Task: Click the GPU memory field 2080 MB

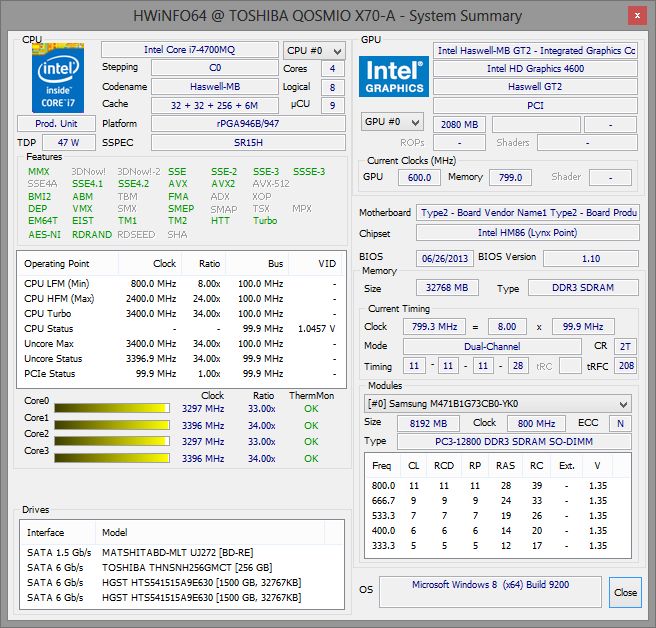Action: click(x=459, y=125)
